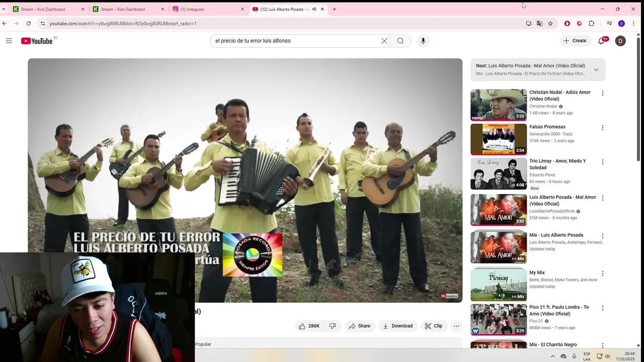The width and height of the screenshot is (644, 362).
Task: Share the video
Action: (x=359, y=326)
